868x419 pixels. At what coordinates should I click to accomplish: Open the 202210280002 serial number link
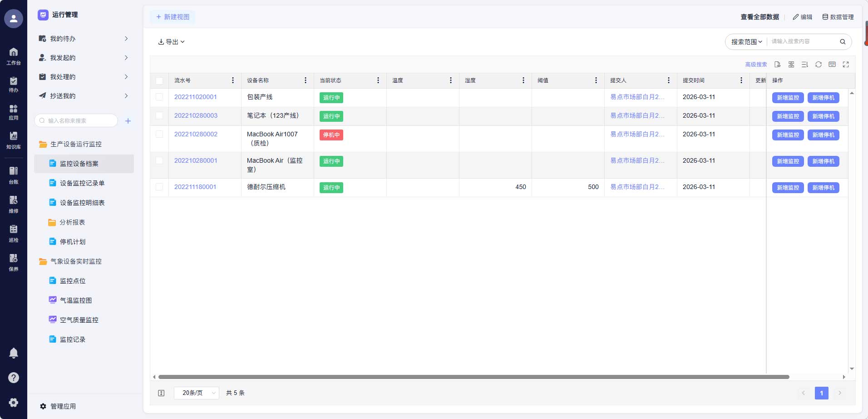pos(196,134)
